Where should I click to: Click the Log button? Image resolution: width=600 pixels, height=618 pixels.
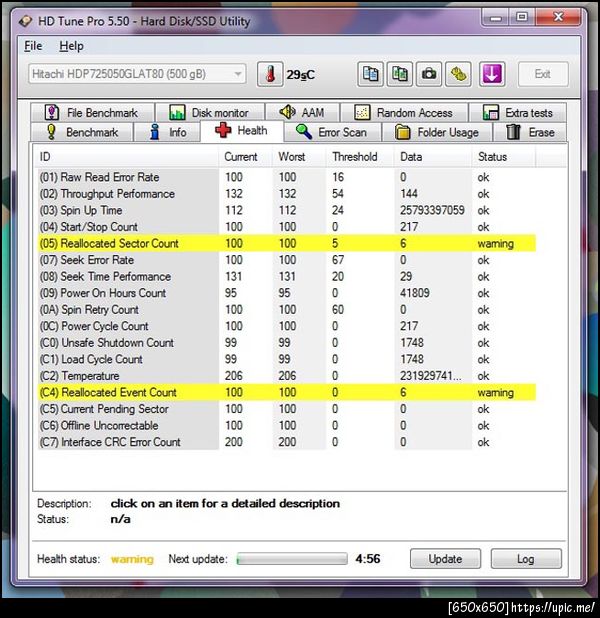pos(526,558)
